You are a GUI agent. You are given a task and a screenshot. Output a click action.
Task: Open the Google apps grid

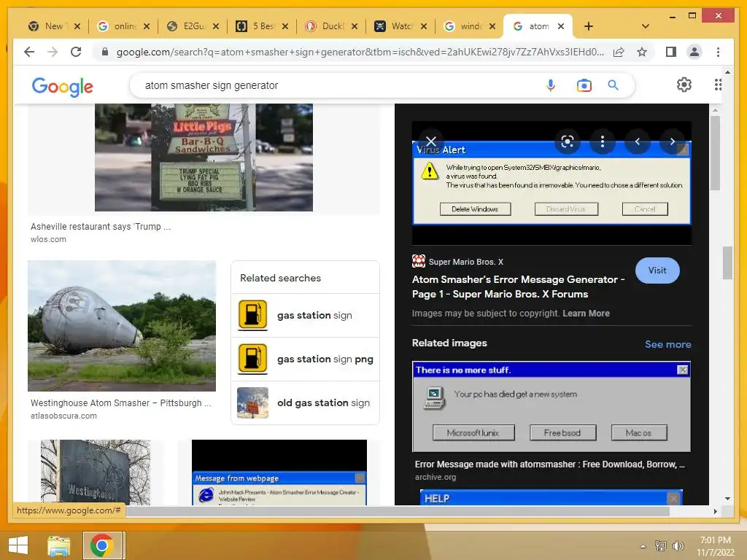(718, 85)
